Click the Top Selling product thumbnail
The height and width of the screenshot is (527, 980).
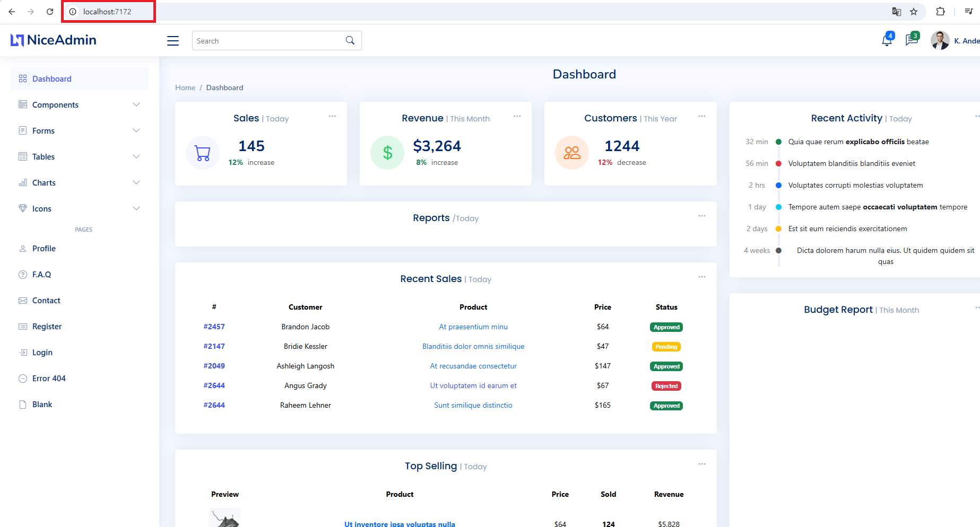[x=225, y=518]
